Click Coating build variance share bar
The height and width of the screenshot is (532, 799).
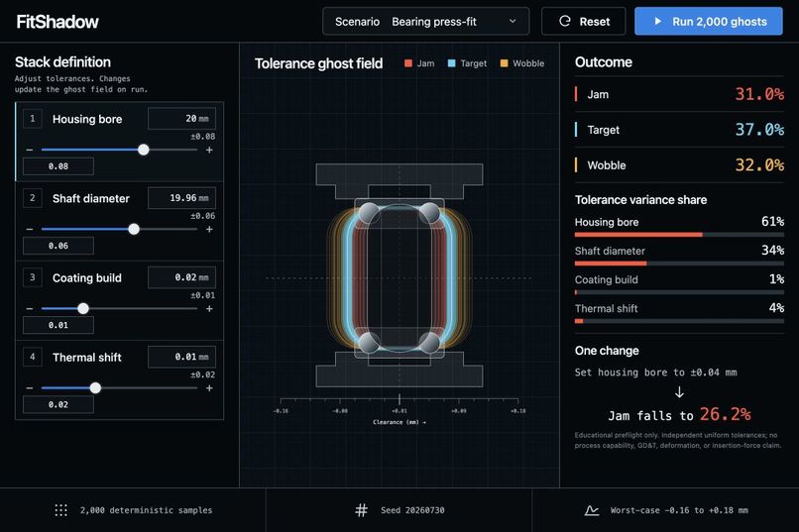pos(679,292)
